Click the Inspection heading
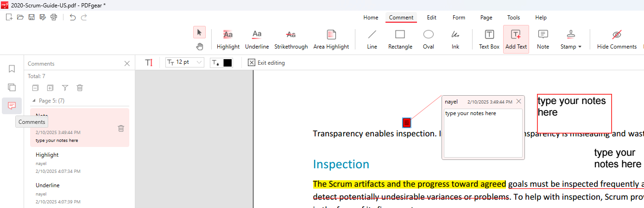The image size is (644, 208). click(x=341, y=165)
